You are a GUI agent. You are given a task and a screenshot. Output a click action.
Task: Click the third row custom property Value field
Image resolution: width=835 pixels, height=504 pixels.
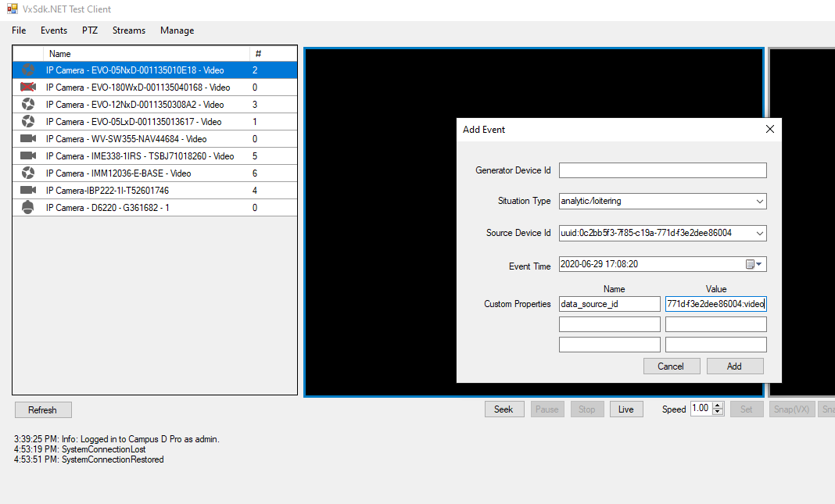click(715, 345)
